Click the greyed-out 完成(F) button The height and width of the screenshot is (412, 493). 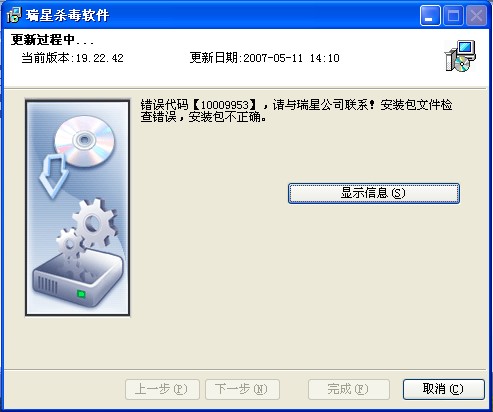[x=349, y=389]
